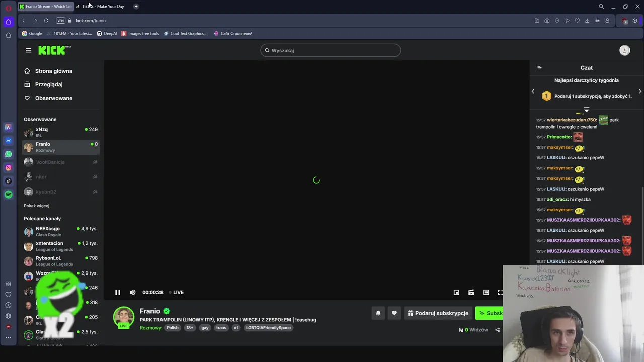The width and height of the screenshot is (644, 362).
Task: Click Opera sidebar home icon
Action: pos(8,22)
